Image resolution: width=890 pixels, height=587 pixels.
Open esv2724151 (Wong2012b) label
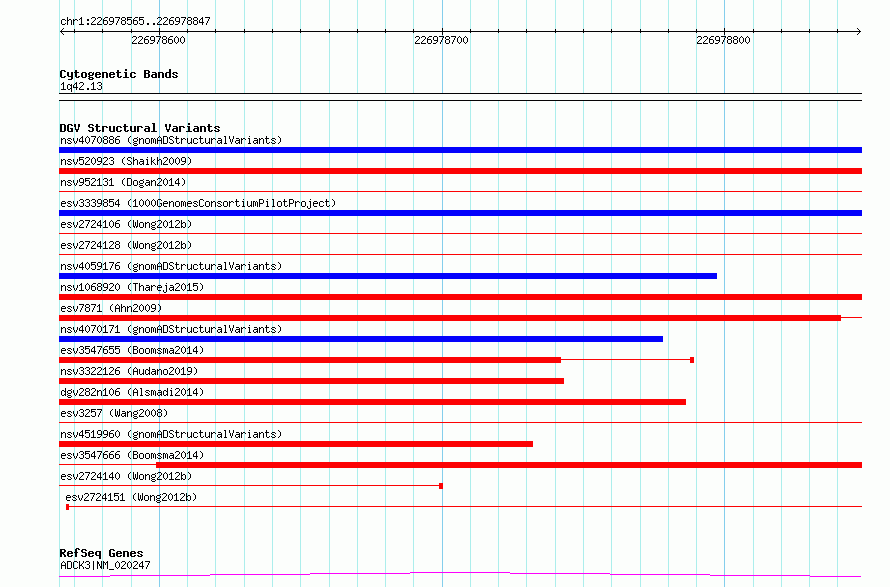click(x=131, y=497)
